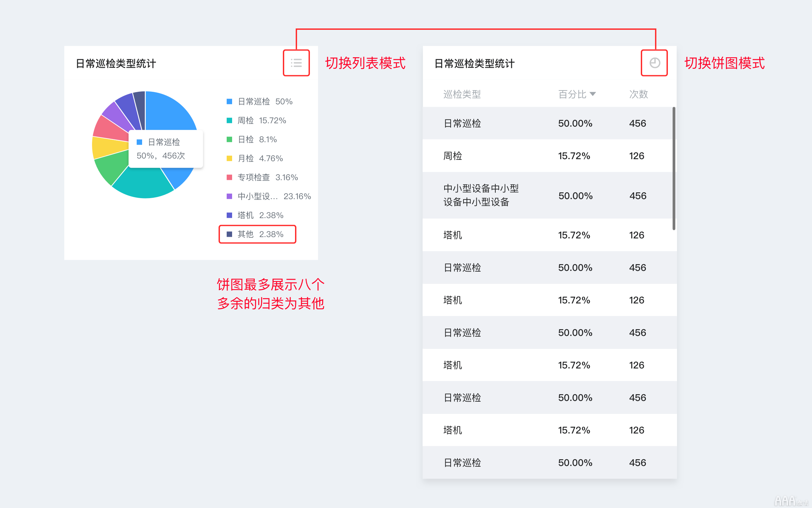
Task: Click the 次数 column header
Action: click(x=638, y=94)
